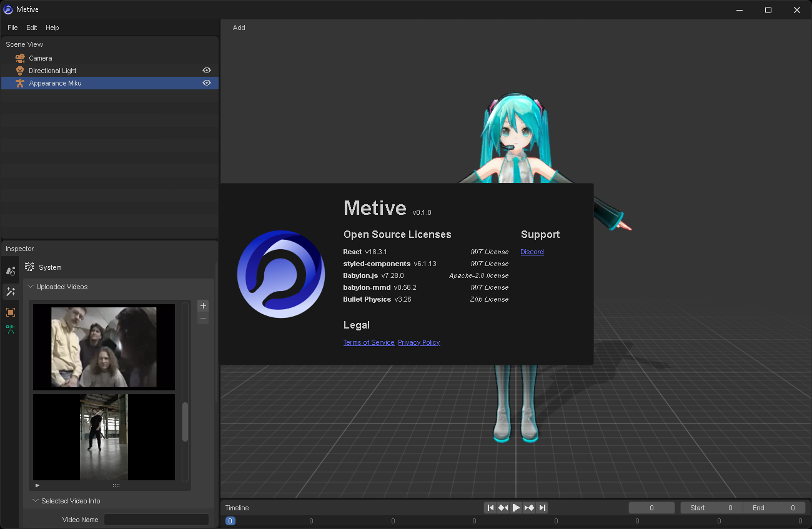812x529 pixels.
Task: Select the Camera item in Scene View
Action: [110, 58]
